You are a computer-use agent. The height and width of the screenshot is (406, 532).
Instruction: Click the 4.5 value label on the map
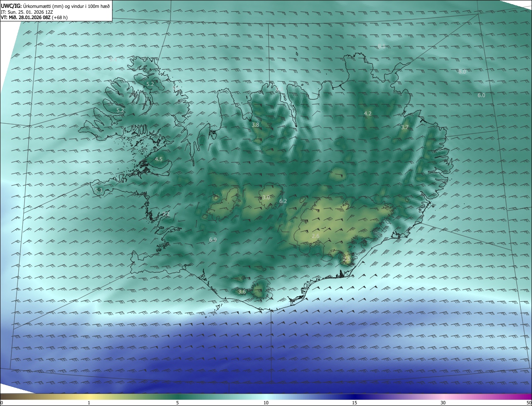click(x=159, y=159)
